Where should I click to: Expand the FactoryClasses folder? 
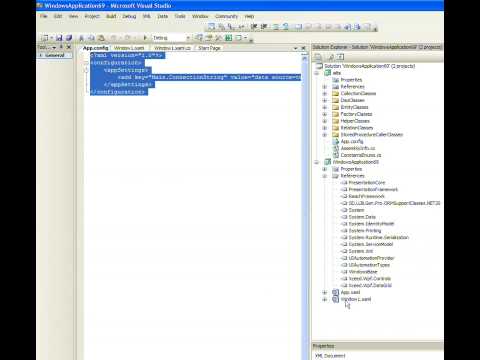(325, 114)
